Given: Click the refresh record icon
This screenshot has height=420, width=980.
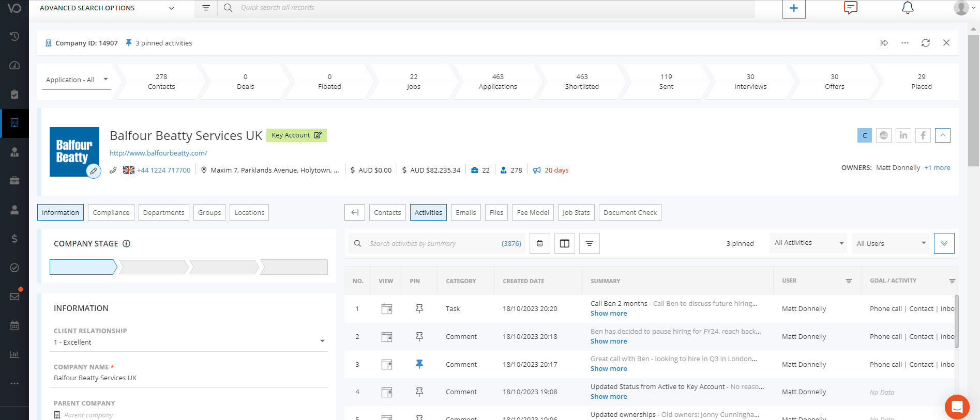Looking at the screenshot, I should [926, 43].
